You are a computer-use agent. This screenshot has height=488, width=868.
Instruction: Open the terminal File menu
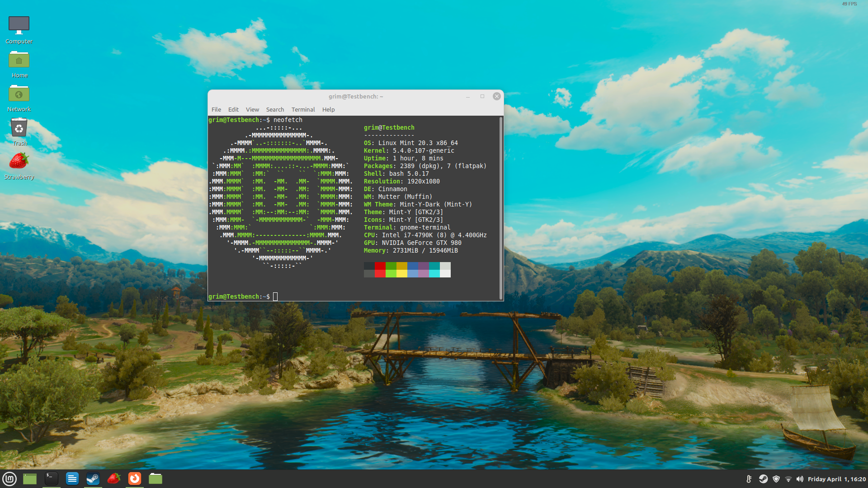tap(216, 109)
